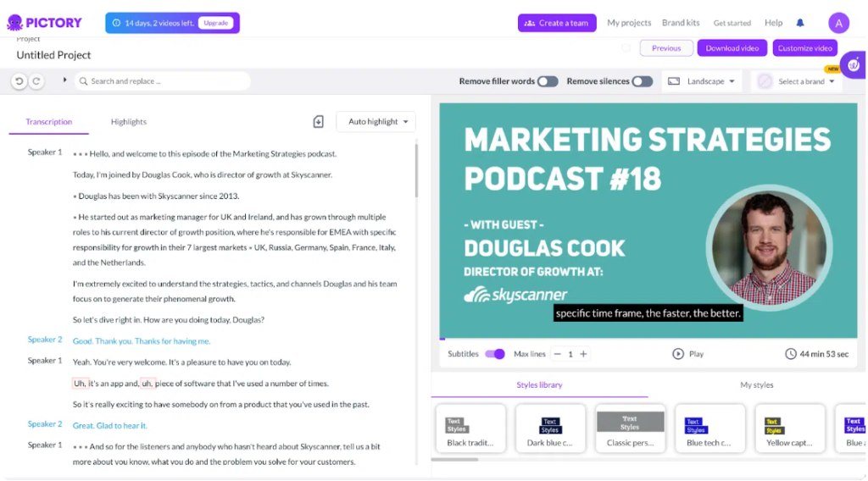Open the floating AI assistant icon
The height and width of the screenshot is (481, 868).
coord(853,64)
